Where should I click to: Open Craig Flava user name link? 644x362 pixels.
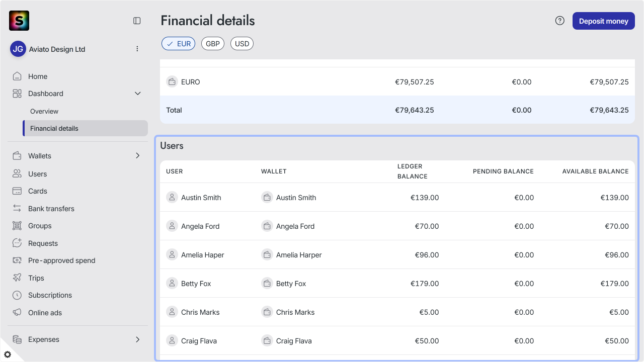pos(199,341)
